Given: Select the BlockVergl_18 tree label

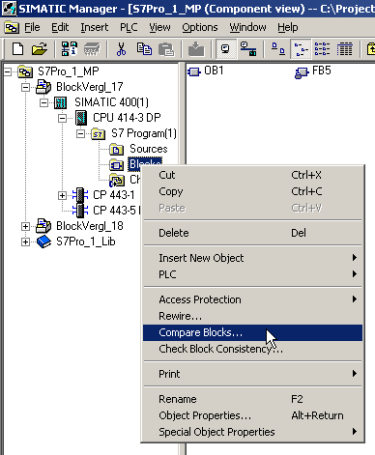Looking at the screenshot, I should (x=90, y=226).
